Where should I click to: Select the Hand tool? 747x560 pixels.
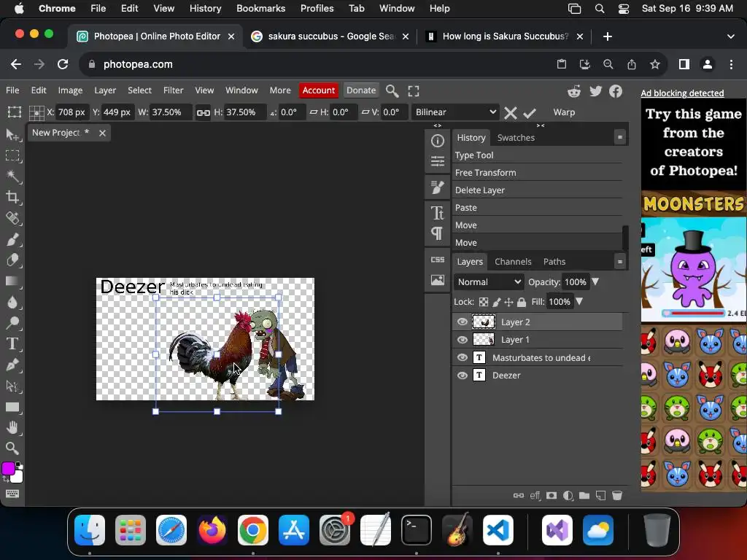click(x=12, y=427)
